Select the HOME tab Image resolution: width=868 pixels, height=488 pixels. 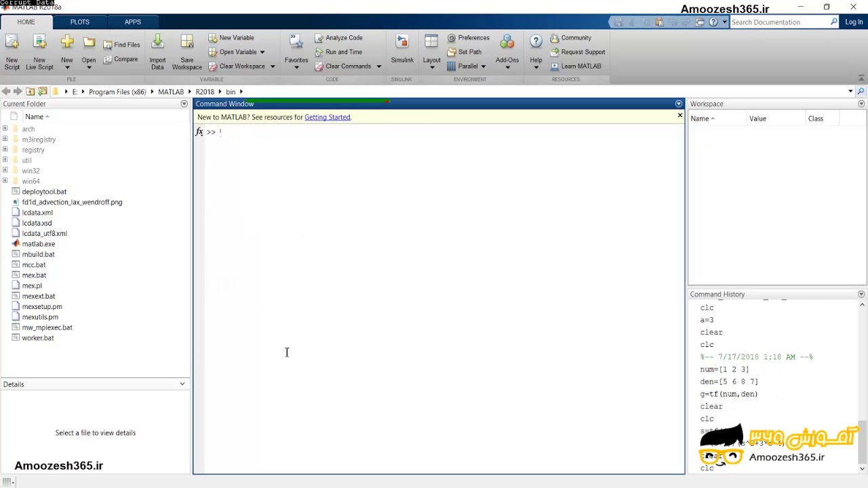(26, 22)
